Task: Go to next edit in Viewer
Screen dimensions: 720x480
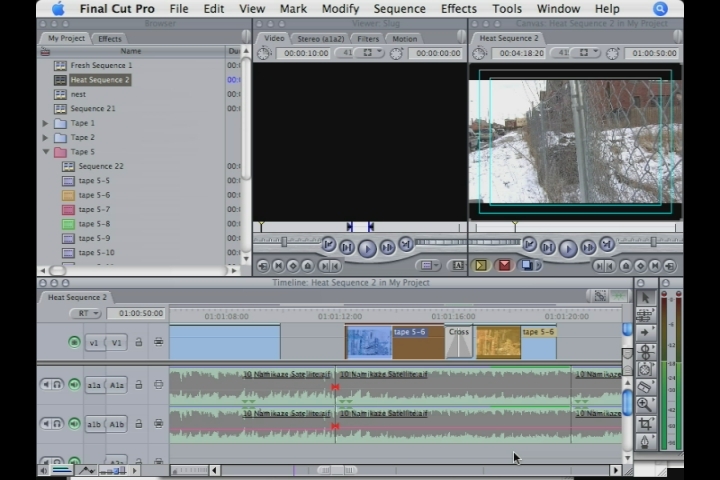Action: point(405,244)
